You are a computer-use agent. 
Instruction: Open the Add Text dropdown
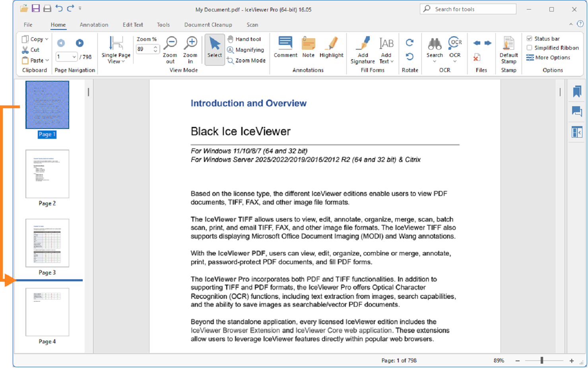[386, 50]
